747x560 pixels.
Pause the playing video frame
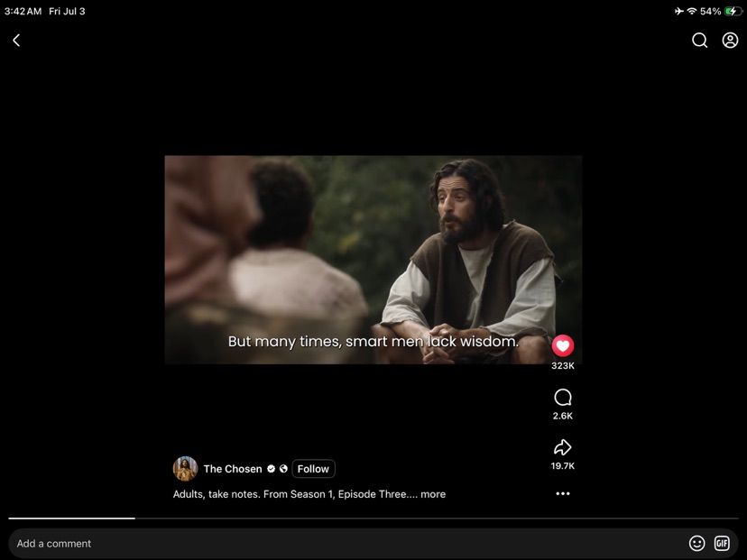pos(373,260)
